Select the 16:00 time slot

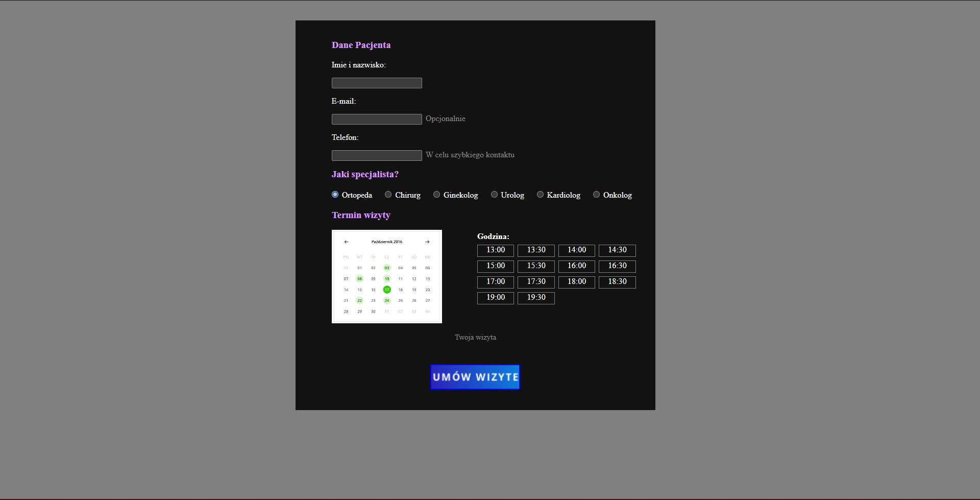[x=577, y=266]
